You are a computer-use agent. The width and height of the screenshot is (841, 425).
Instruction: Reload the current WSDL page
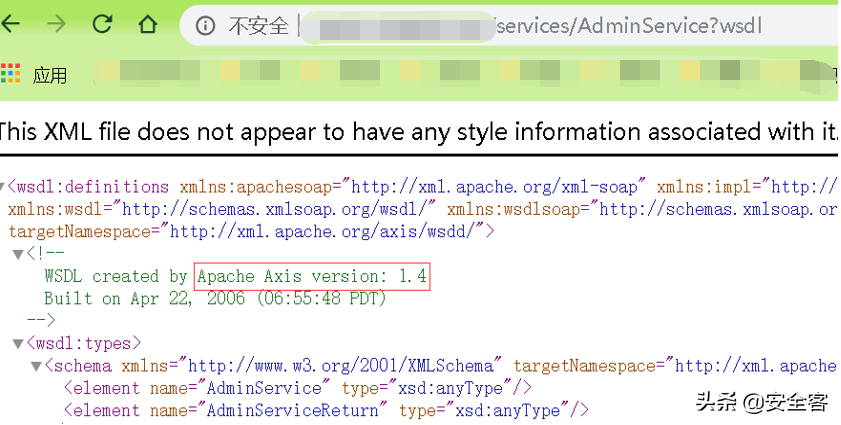[x=102, y=24]
